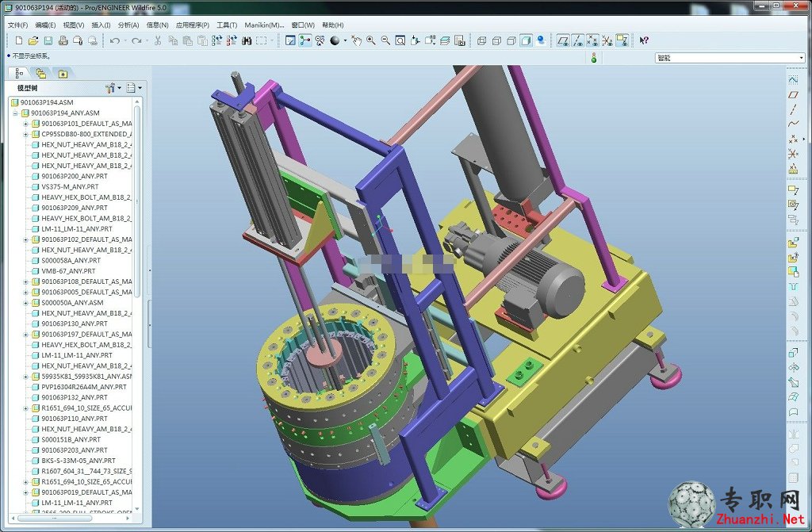Save the model with the floppy disk icon
The height and width of the screenshot is (532, 812).
coord(48,40)
